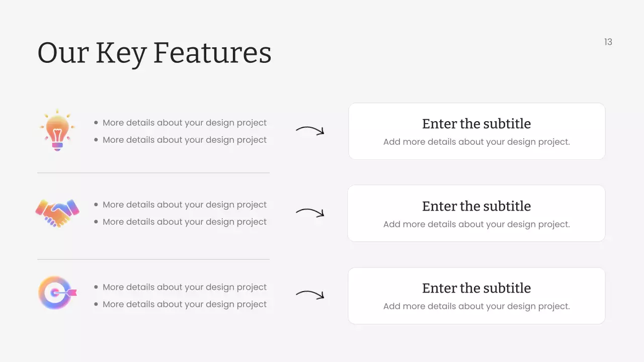Click the curved arrow beside the handshake row
The image size is (644, 362).
point(310,213)
